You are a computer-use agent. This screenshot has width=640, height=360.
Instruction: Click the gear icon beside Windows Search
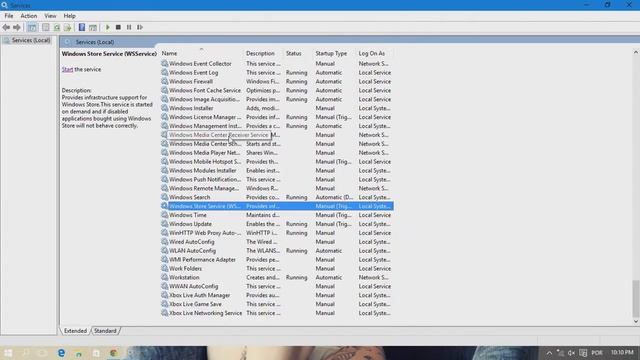[x=164, y=197]
